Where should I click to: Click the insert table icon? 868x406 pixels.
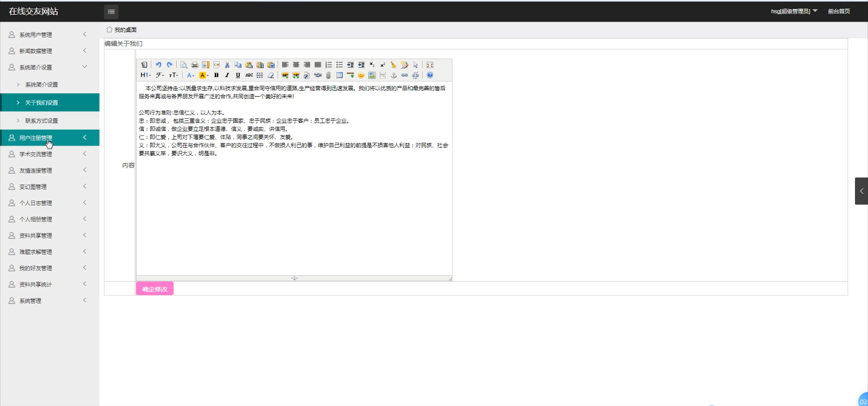pos(340,75)
